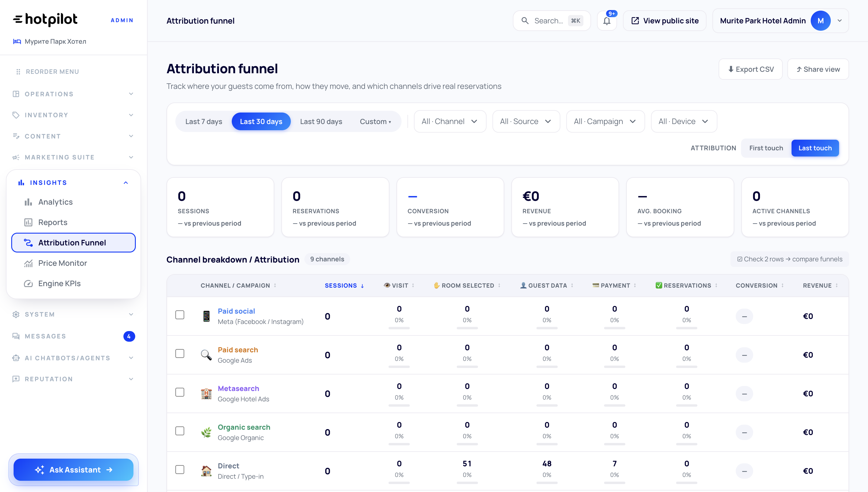Viewport: 868px width, 492px height.
Task: Click the notification bell icon
Action: coord(607,21)
